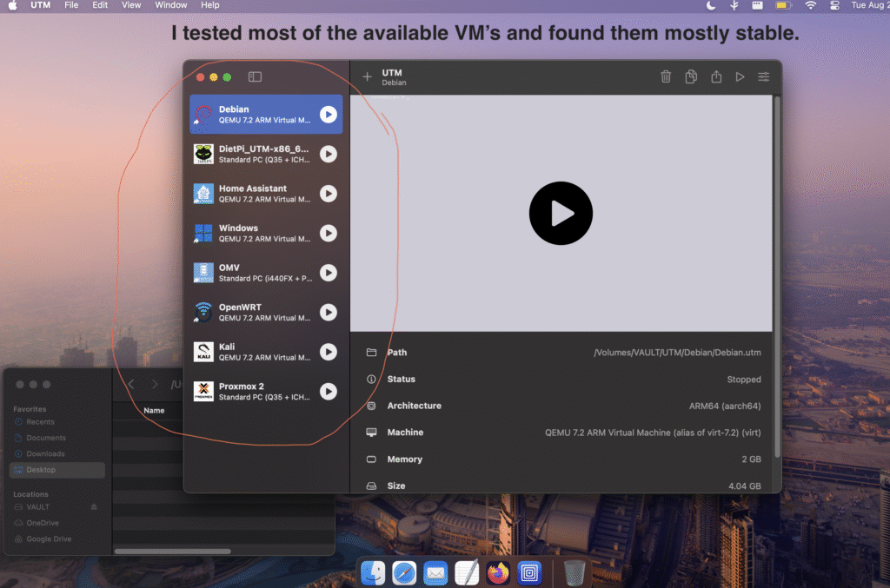The width and height of the screenshot is (890, 588).
Task: Toggle the UTM sidebar icon
Action: pos(255,76)
